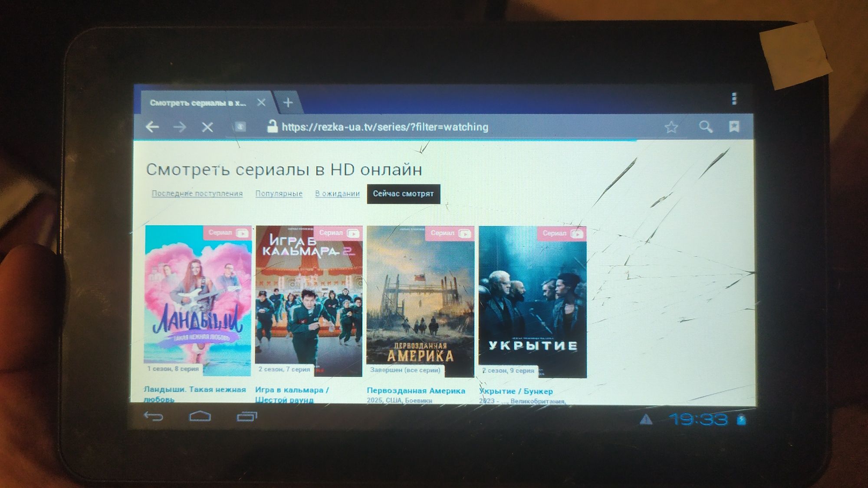Open 'Игра в кальмара / Шестой раунд' link

coord(292,395)
